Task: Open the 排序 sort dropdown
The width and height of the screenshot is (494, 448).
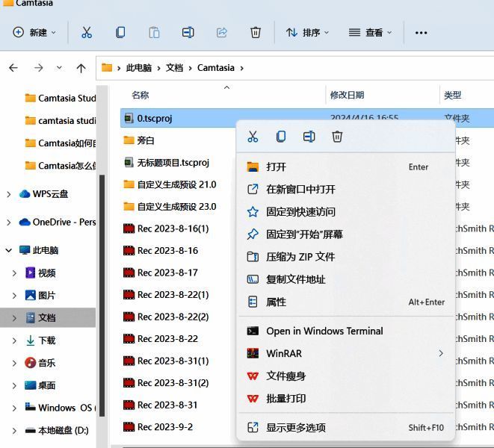Action: click(x=307, y=32)
